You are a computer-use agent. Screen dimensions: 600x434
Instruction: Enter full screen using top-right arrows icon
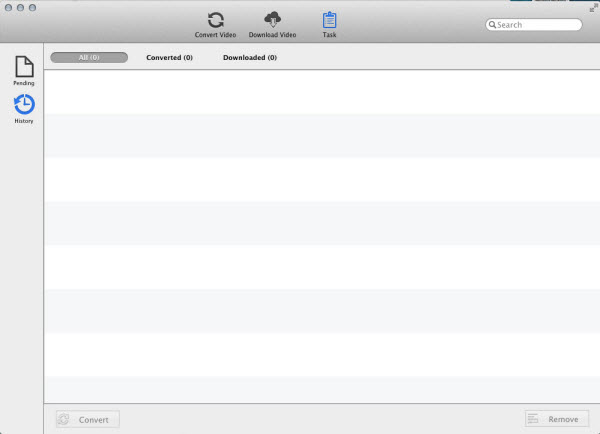pos(591,6)
